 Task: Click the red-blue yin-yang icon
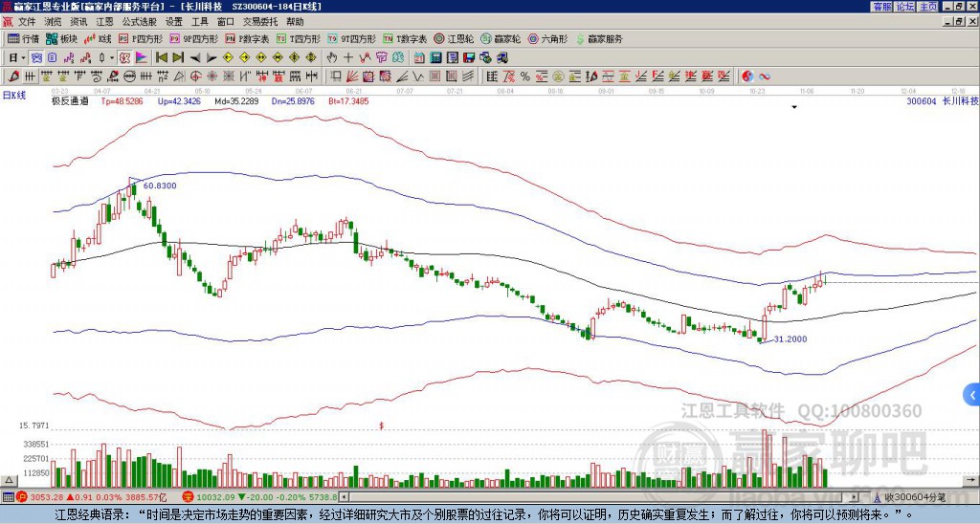[x=747, y=76]
